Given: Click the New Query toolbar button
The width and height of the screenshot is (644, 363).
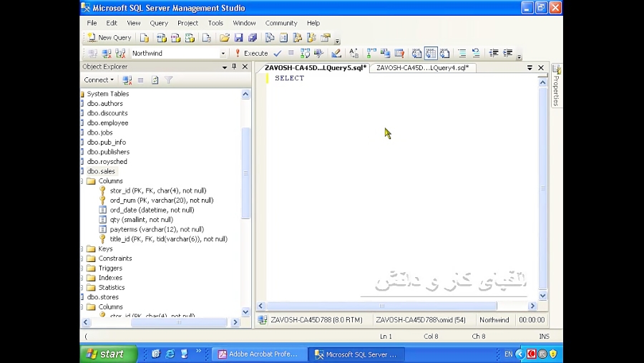Looking at the screenshot, I should coord(109,37).
